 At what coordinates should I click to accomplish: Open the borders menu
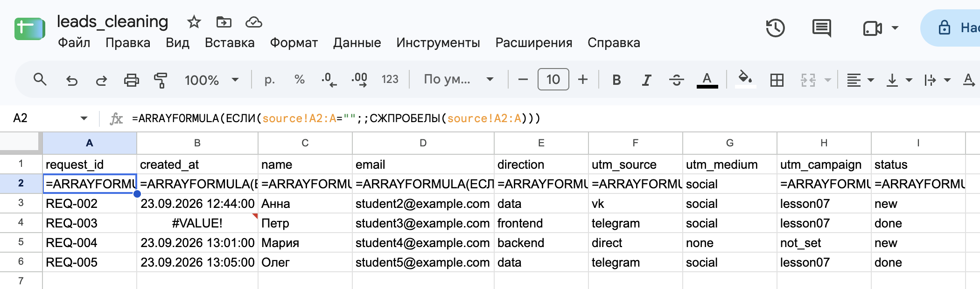(777, 80)
